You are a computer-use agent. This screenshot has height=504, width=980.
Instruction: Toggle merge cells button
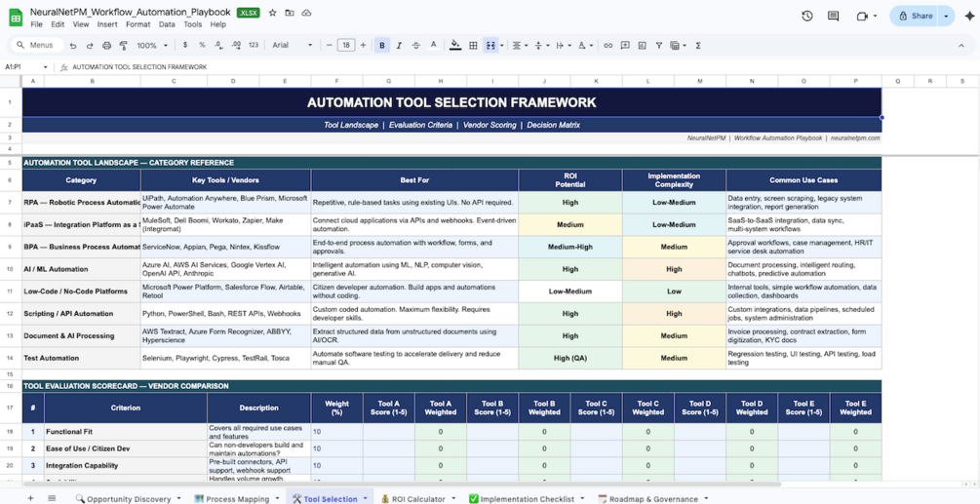(x=490, y=46)
